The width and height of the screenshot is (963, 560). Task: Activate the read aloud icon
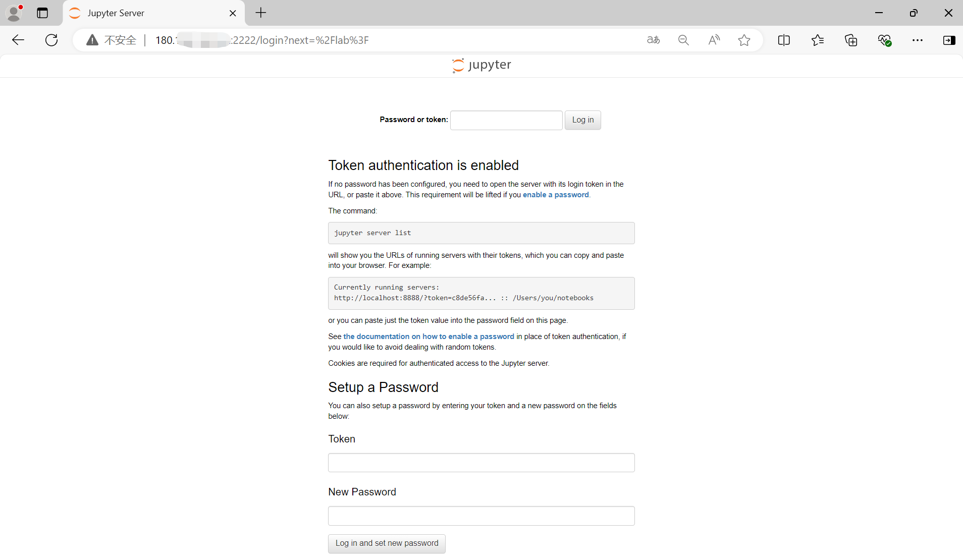point(714,40)
